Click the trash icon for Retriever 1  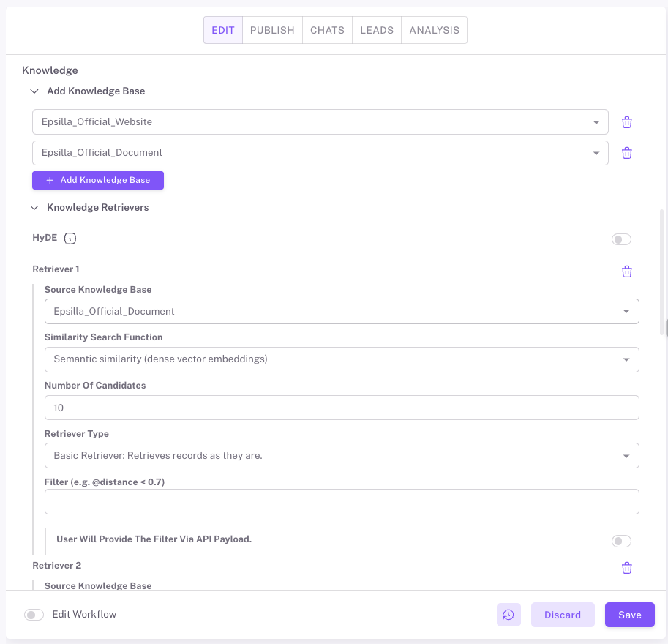coord(626,272)
